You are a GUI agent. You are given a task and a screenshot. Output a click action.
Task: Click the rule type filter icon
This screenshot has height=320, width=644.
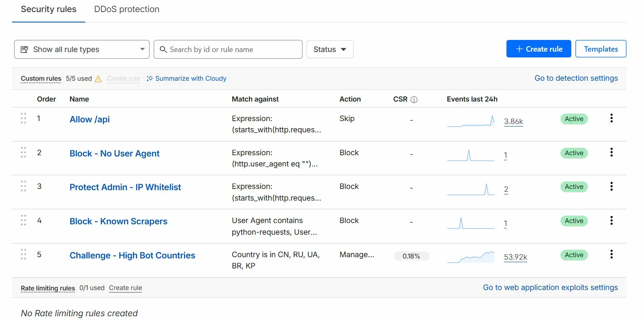click(x=25, y=50)
